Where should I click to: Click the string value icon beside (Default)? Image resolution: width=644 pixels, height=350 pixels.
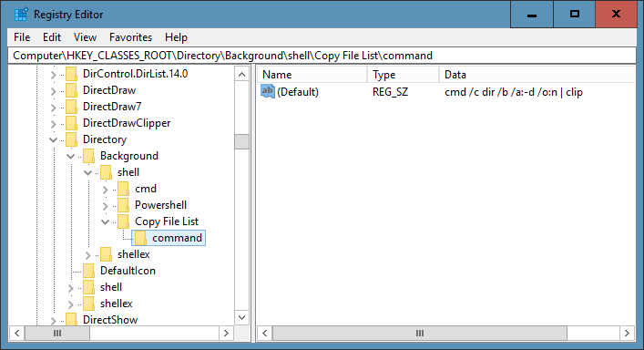[268, 91]
